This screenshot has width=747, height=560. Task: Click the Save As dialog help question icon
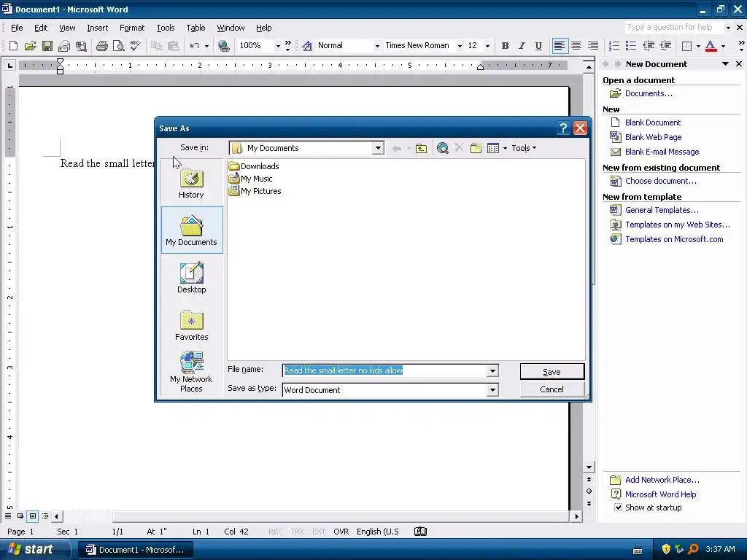pyautogui.click(x=563, y=128)
